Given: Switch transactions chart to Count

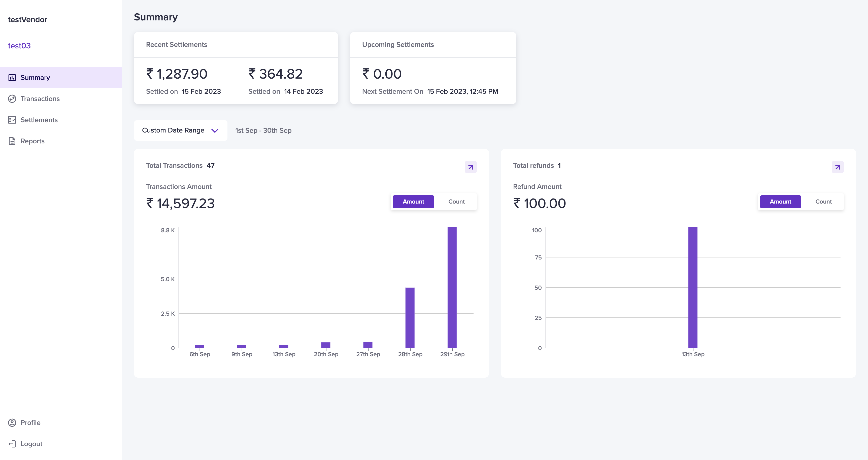Looking at the screenshot, I should [x=456, y=202].
